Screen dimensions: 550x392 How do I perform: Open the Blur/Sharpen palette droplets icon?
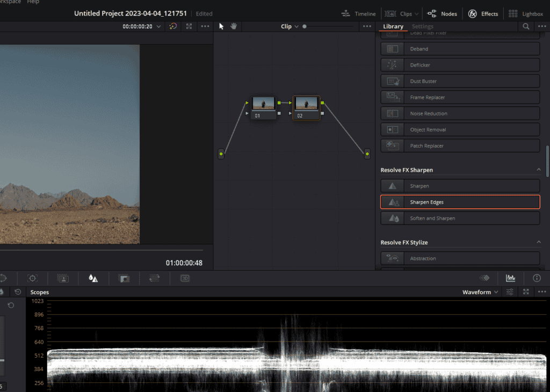pyautogui.click(x=93, y=278)
